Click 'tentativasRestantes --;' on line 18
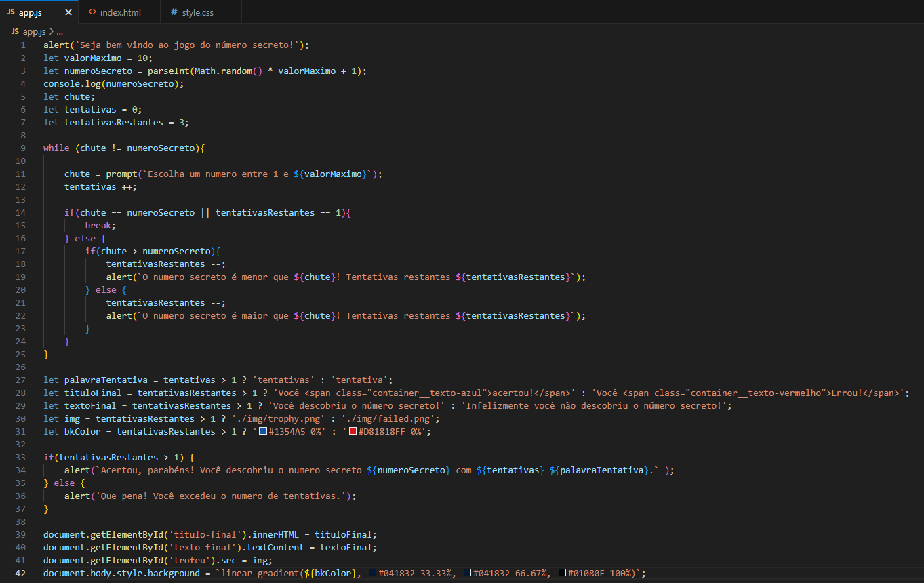Image resolution: width=924 pixels, height=583 pixels. click(166, 264)
